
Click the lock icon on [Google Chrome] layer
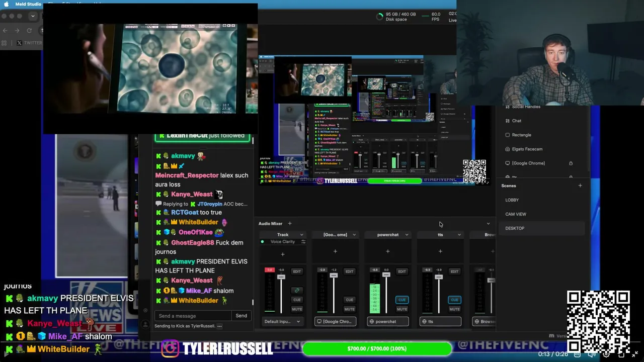coord(571,163)
